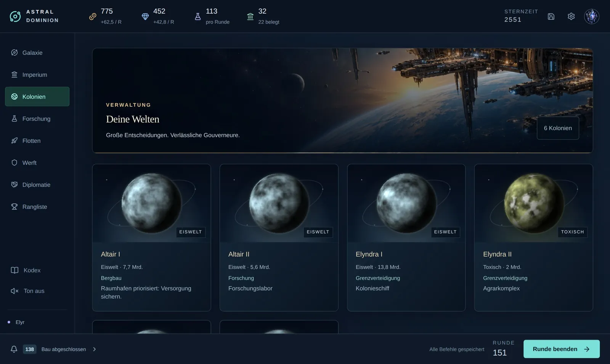Open the Forschung page

(x=37, y=118)
